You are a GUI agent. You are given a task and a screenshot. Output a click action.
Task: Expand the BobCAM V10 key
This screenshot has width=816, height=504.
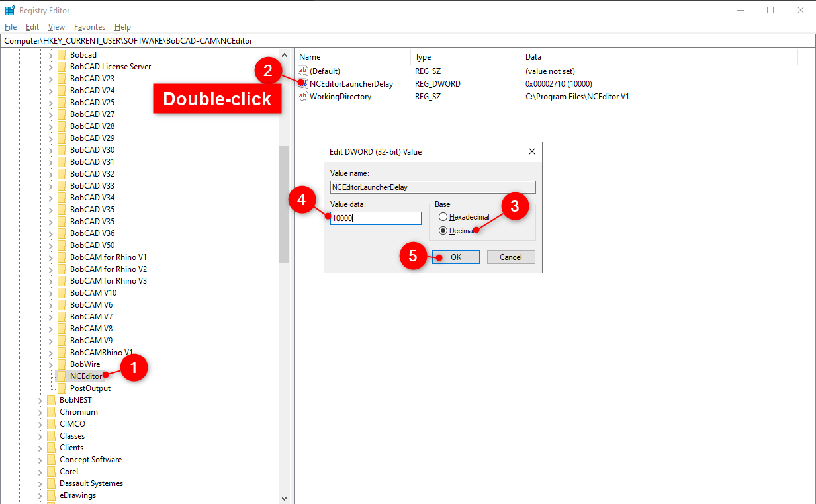(51, 293)
